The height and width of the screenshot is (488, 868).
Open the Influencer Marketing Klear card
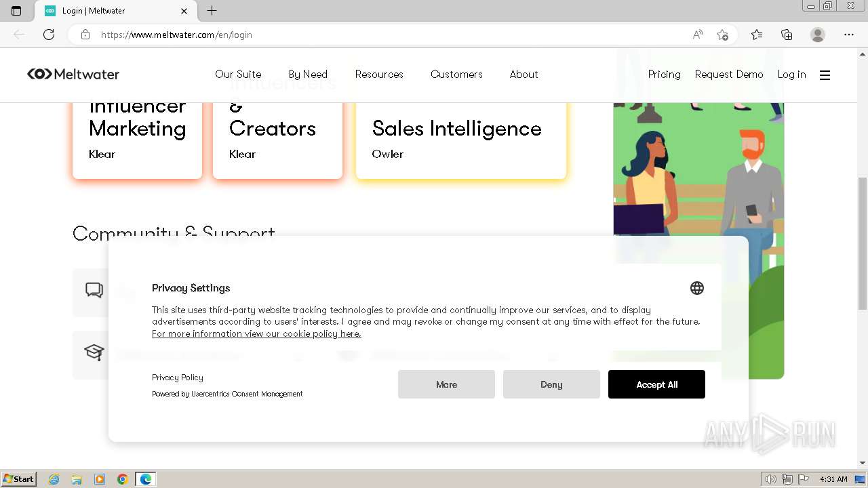(137, 140)
